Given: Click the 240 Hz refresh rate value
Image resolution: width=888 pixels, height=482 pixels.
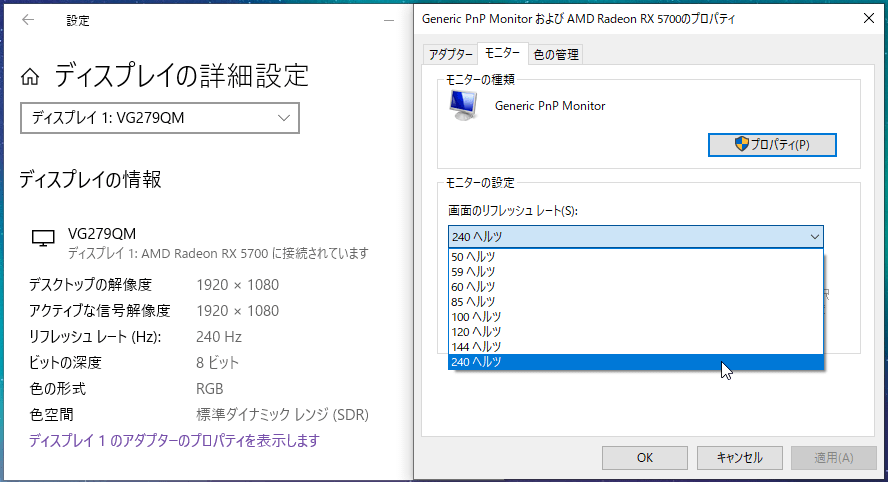Looking at the screenshot, I should pos(219,337).
